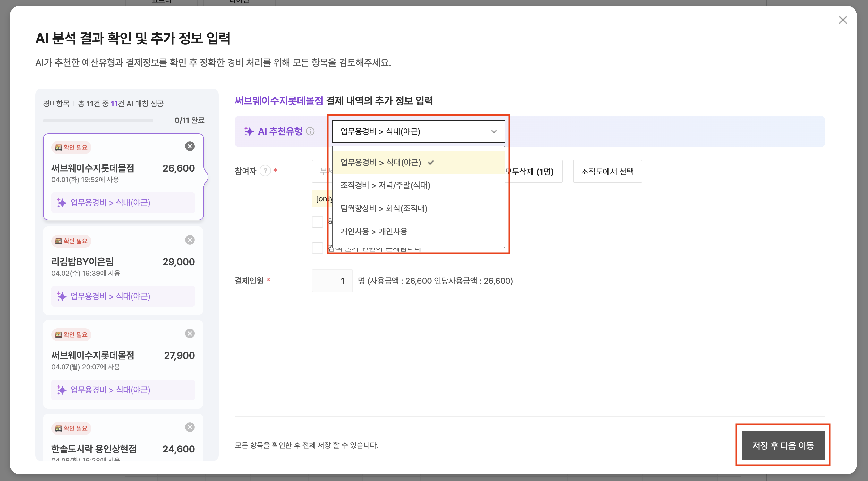This screenshot has height=481, width=868.
Task: Remove the 27,900 써브웨이수지롯데몰점 expense card
Action: 190,333
